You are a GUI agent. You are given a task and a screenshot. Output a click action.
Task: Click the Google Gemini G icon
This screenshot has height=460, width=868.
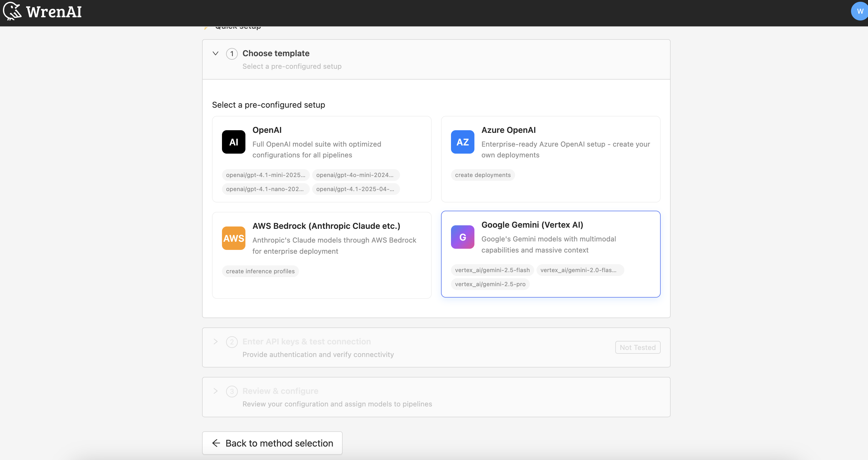point(462,237)
